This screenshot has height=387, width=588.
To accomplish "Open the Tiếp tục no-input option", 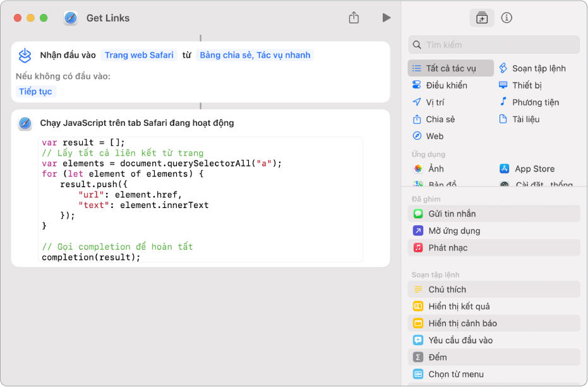I will click(35, 91).
